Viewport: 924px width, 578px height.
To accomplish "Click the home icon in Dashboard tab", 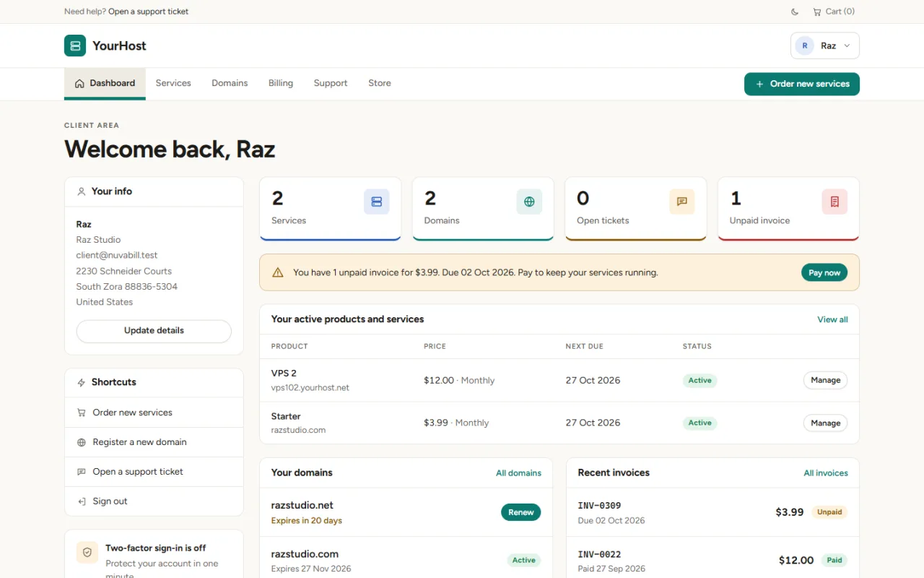I will 79,84.
